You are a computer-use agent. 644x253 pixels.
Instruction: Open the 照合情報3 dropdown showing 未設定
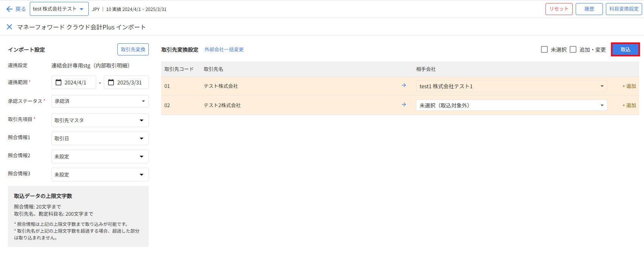(x=100, y=175)
